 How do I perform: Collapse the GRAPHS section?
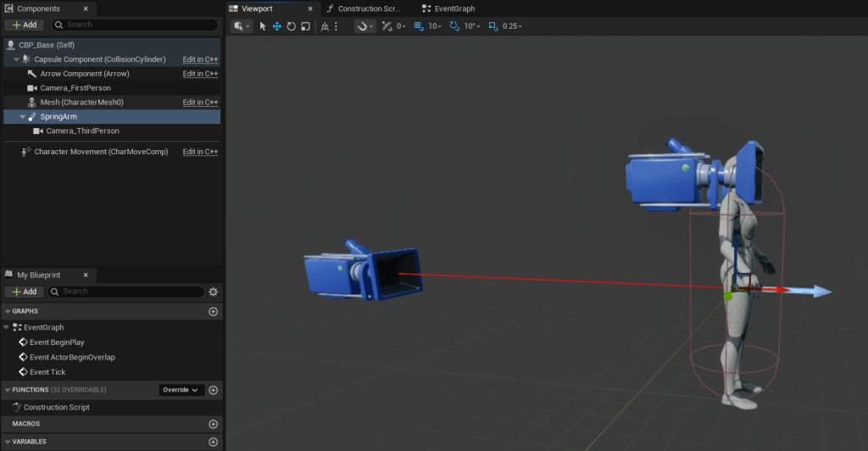click(x=8, y=312)
